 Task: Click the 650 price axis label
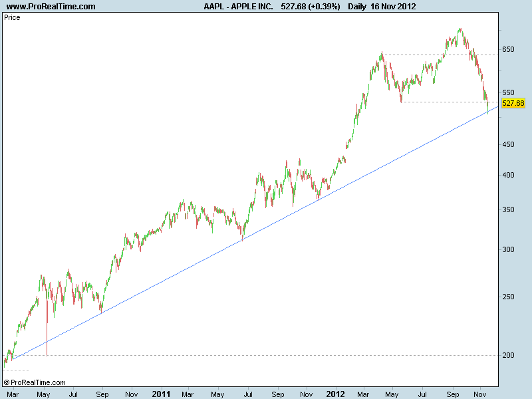coord(508,49)
